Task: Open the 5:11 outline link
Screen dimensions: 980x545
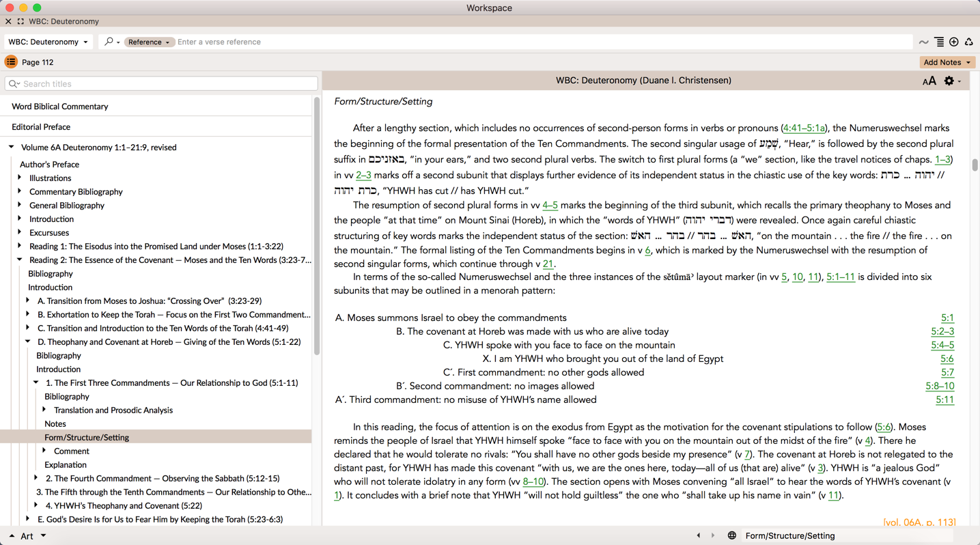Action: (x=944, y=400)
